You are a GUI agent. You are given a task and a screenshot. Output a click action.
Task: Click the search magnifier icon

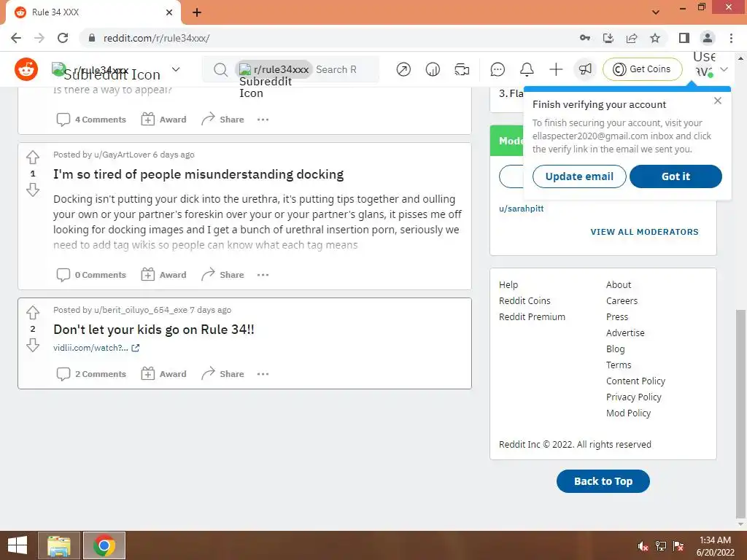point(220,69)
